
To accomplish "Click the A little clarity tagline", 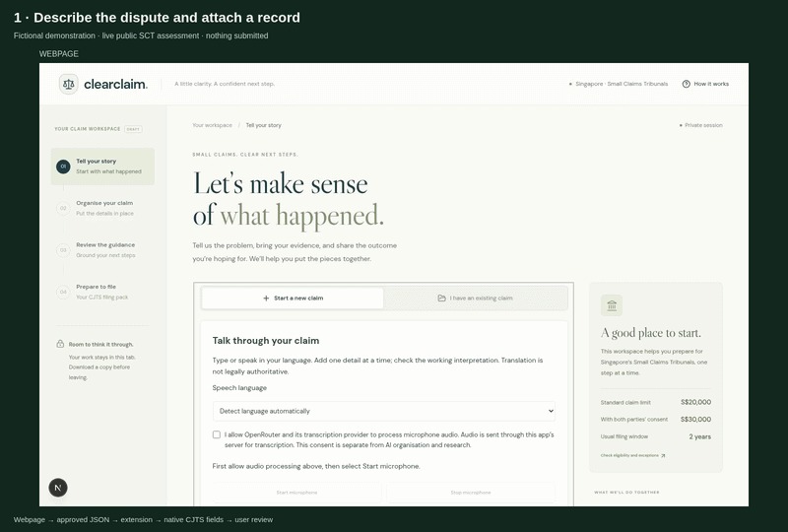I will tap(225, 84).
